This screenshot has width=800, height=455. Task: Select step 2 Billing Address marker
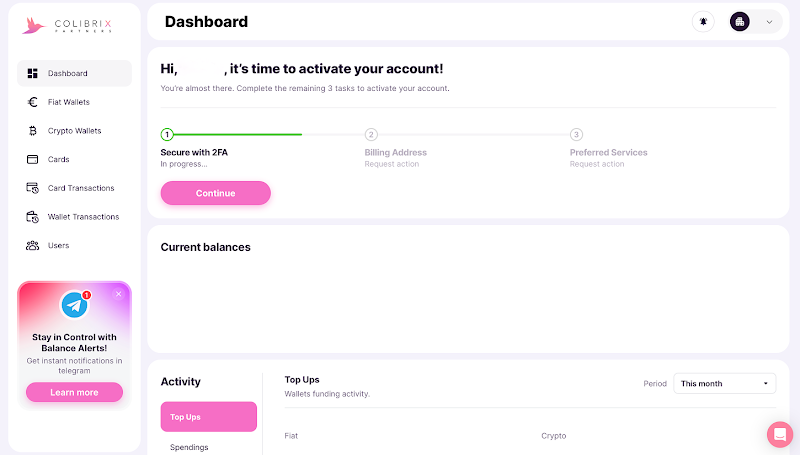371,135
